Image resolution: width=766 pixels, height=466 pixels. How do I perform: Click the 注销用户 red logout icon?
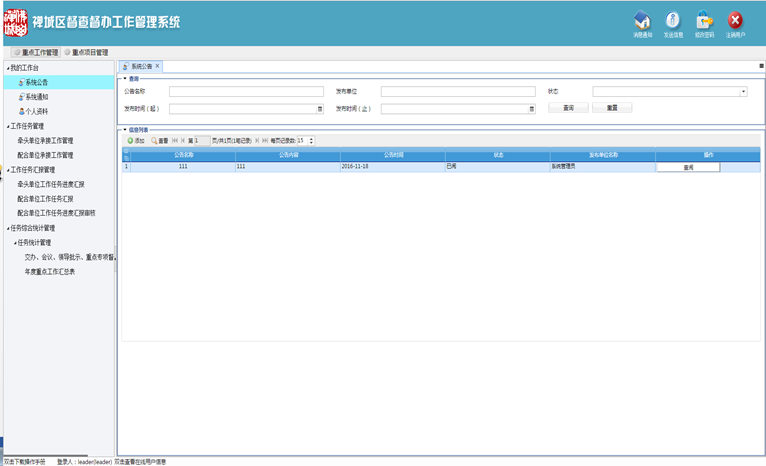(x=735, y=21)
